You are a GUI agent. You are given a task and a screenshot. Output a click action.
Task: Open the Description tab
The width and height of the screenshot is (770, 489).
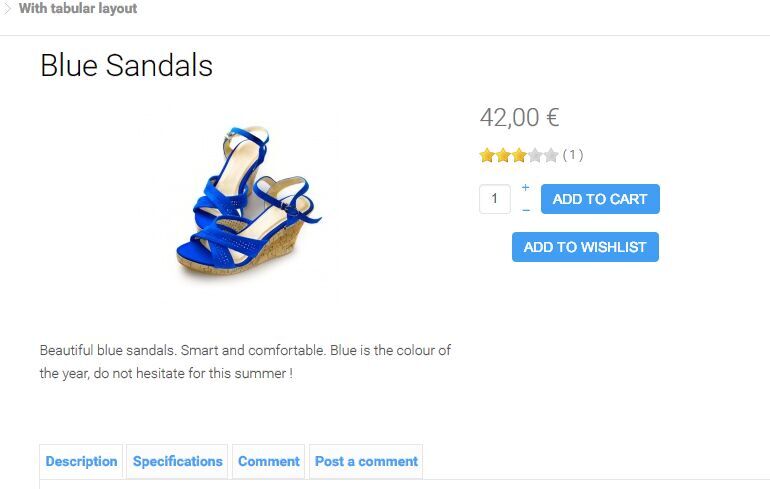[x=82, y=462]
